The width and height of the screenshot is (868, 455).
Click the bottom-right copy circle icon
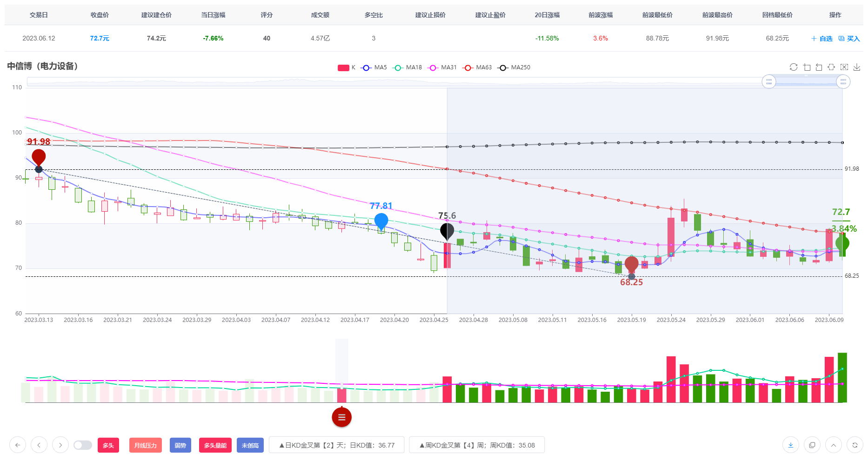(x=812, y=445)
